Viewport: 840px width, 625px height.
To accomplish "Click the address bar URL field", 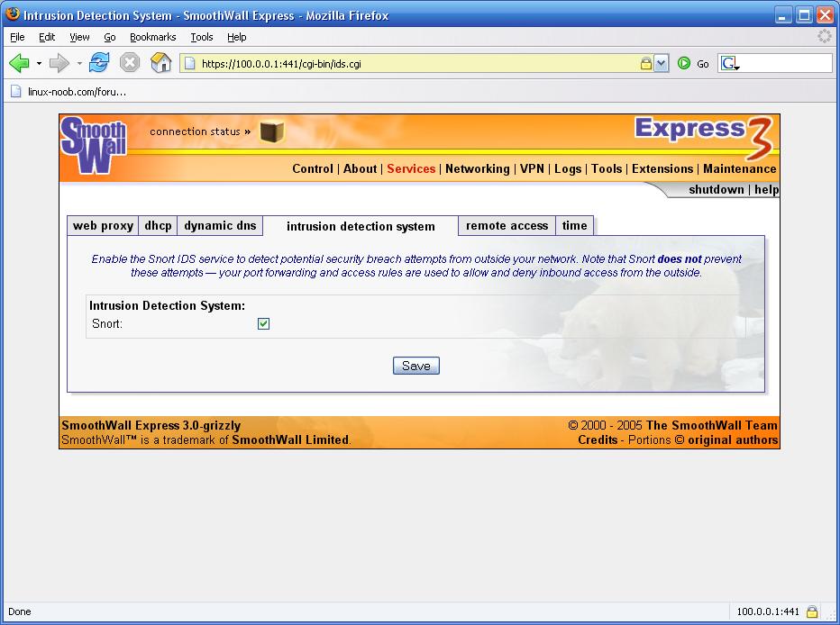I will [418, 64].
